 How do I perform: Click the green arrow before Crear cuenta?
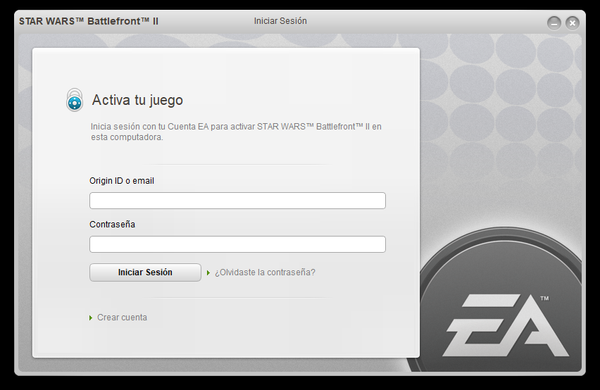[91, 318]
